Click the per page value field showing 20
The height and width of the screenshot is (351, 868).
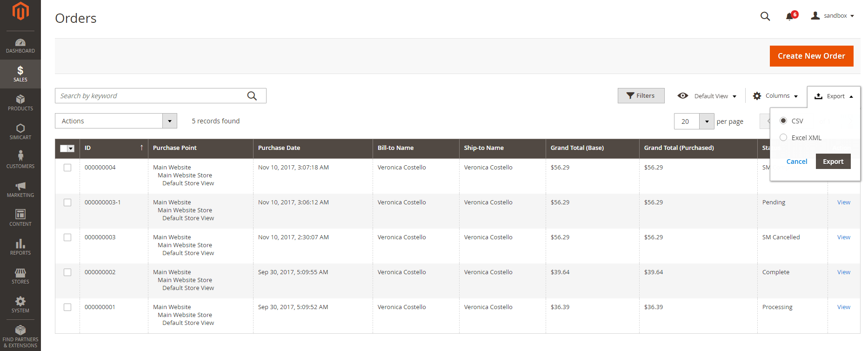(x=687, y=121)
